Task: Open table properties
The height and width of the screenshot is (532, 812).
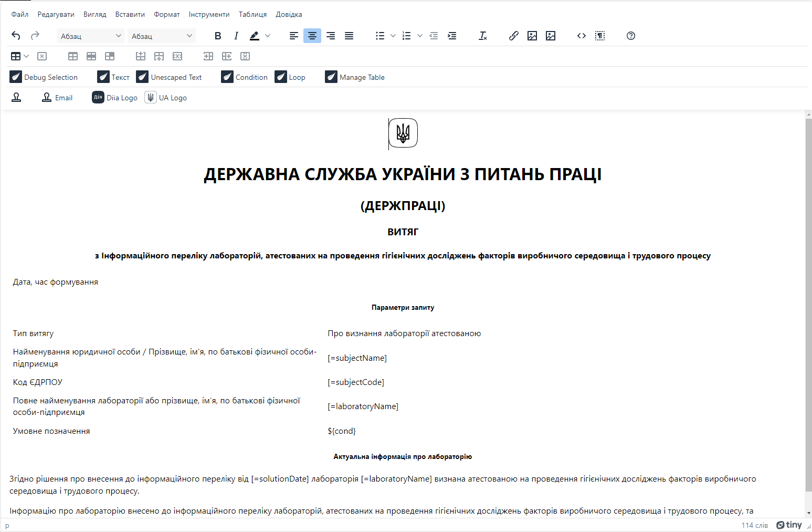Action: click(x=73, y=56)
